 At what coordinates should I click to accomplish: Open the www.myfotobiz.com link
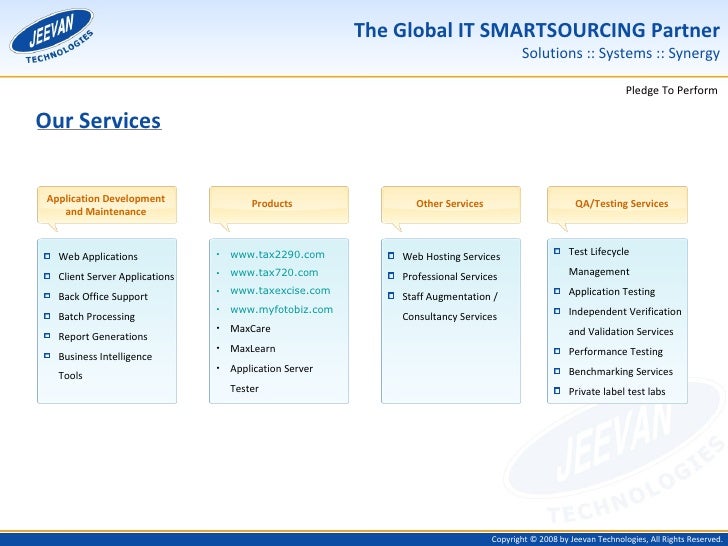281,310
